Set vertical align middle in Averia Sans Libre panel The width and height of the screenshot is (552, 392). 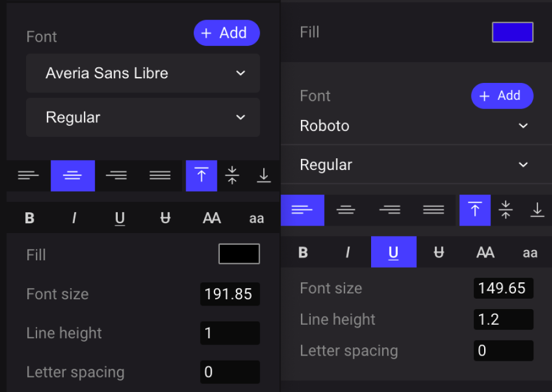pyautogui.click(x=233, y=176)
